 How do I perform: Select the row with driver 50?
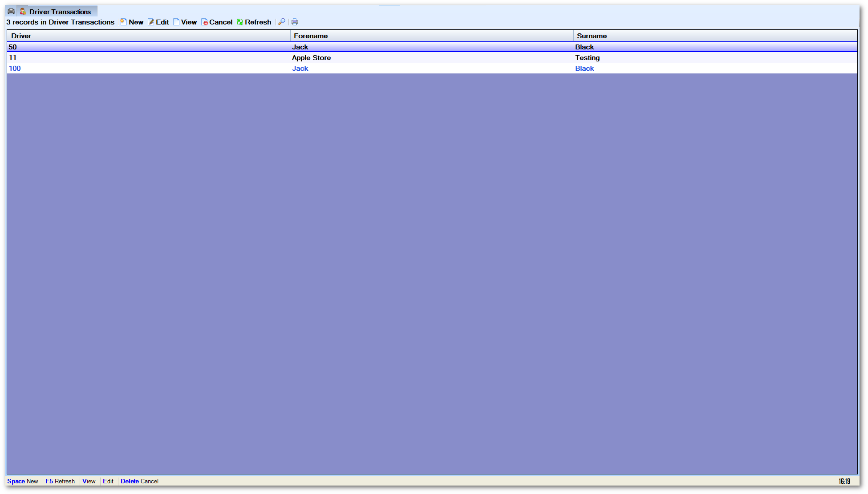[432, 47]
